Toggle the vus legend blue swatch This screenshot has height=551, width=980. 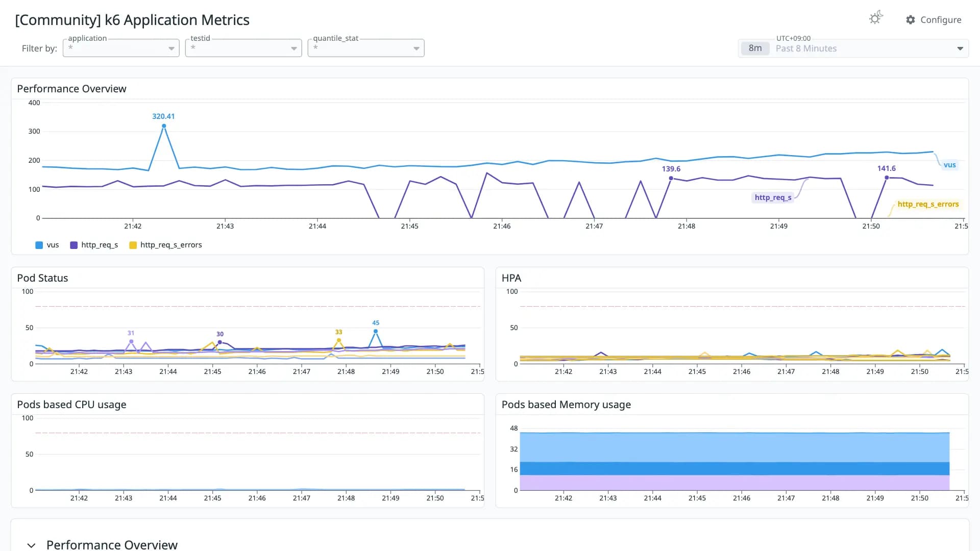[39, 245]
